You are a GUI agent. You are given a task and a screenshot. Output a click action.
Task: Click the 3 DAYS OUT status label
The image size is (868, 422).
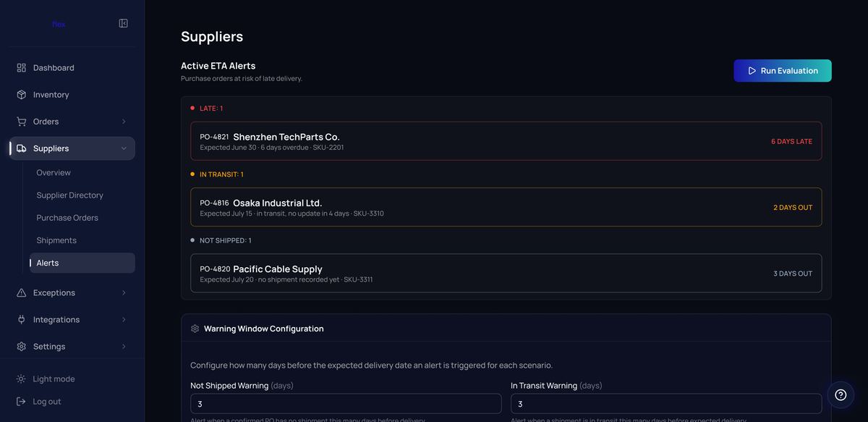click(793, 274)
